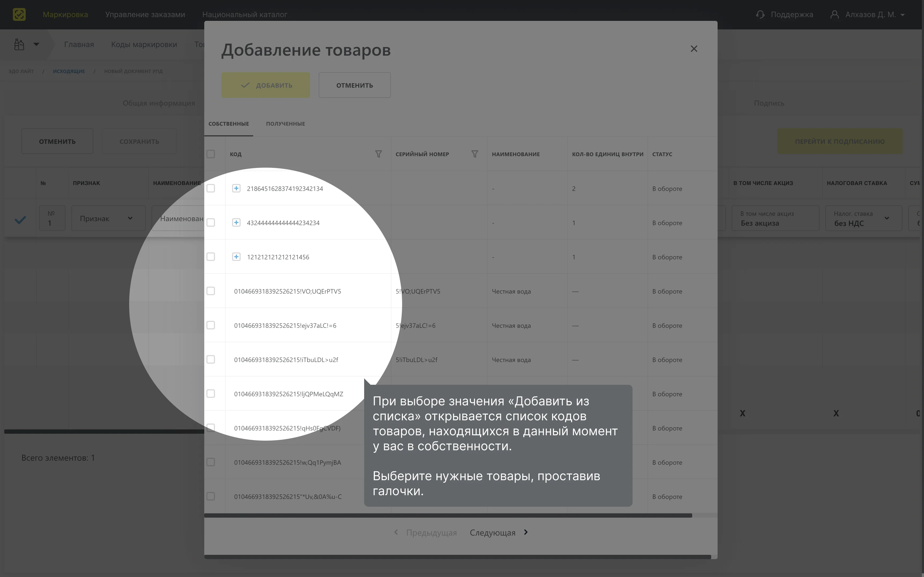924x577 pixels.
Task: Expand code 218645162837419234​2134 with plus icon
Action: coord(236,188)
